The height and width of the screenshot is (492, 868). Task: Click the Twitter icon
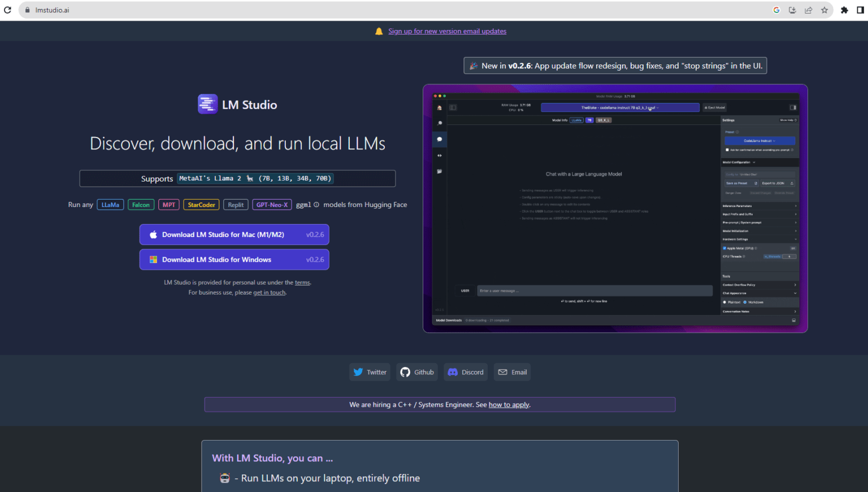click(359, 372)
